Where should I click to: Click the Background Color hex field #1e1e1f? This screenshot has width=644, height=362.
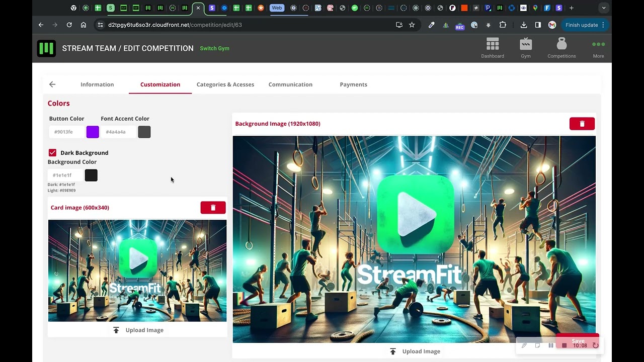click(65, 175)
